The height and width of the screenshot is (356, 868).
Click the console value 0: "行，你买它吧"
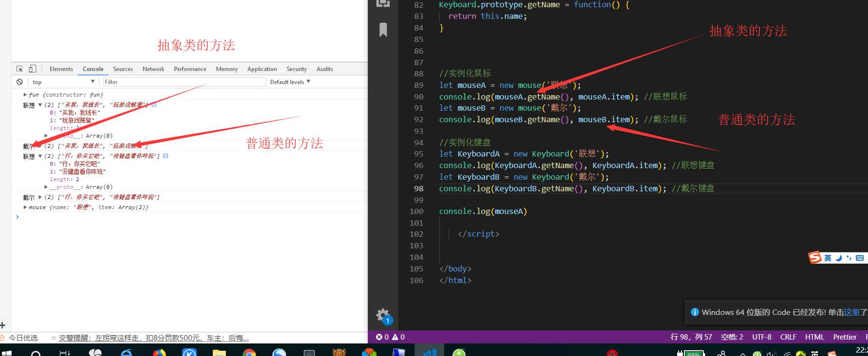pyautogui.click(x=75, y=164)
